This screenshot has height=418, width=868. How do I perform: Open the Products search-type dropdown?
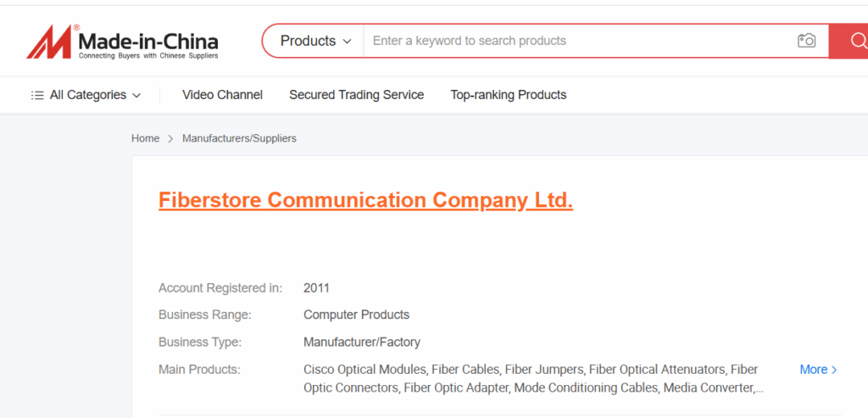pos(315,41)
